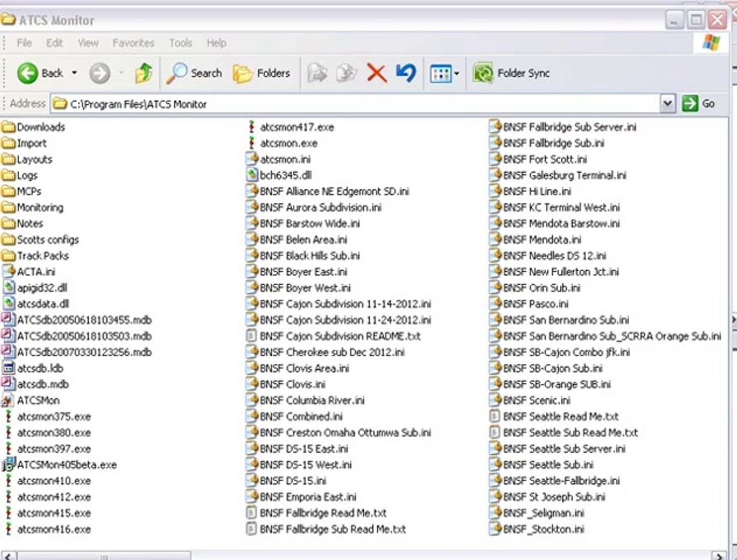Select BNSF Columbia River.ini
Screen dimensions: 737x560
(305, 400)
